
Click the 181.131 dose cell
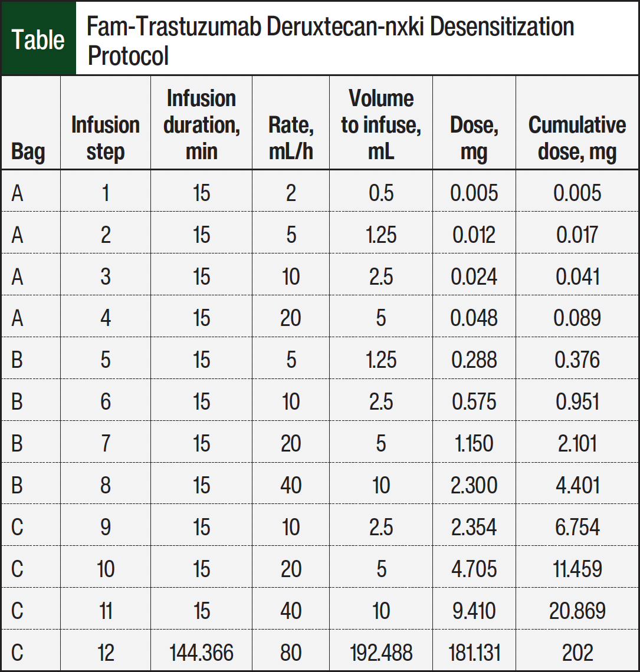474,653
